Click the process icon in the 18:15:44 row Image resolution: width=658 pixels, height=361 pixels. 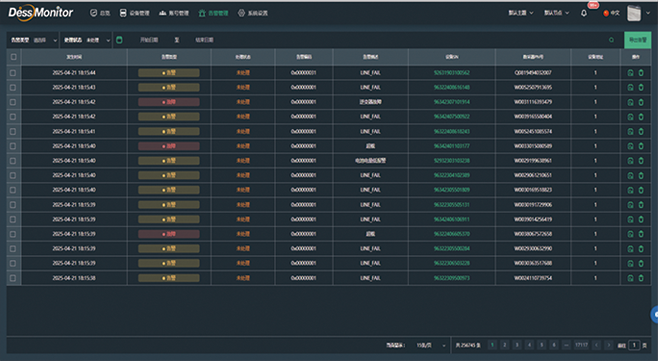(x=630, y=73)
